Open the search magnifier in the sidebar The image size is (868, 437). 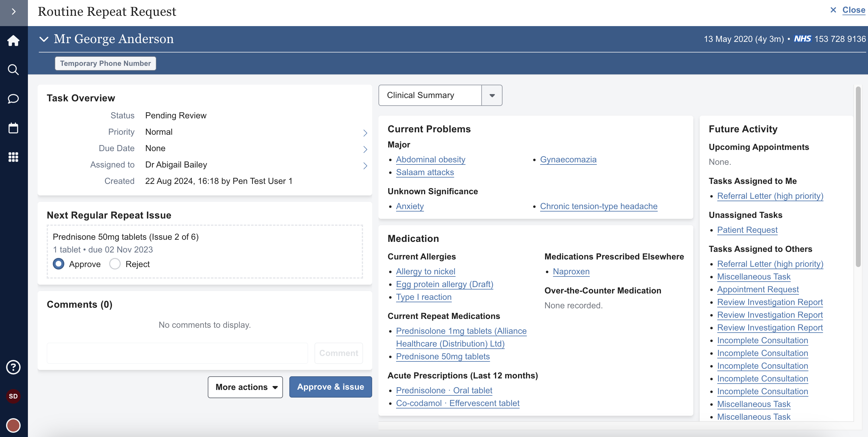tap(13, 70)
